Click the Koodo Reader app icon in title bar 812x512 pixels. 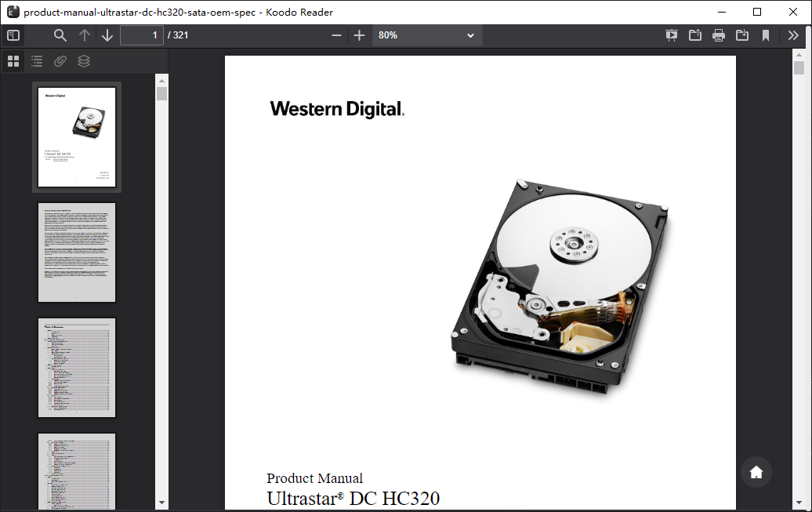[13, 12]
